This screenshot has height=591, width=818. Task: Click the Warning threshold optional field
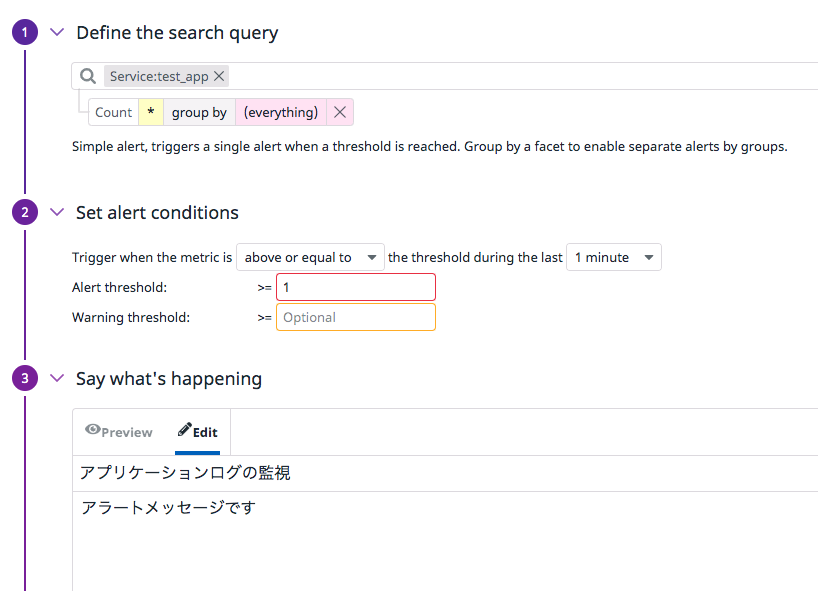point(355,317)
